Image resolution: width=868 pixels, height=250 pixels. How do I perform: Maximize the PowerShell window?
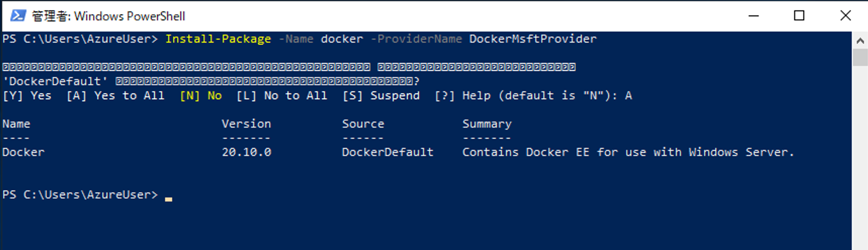pos(799,16)
